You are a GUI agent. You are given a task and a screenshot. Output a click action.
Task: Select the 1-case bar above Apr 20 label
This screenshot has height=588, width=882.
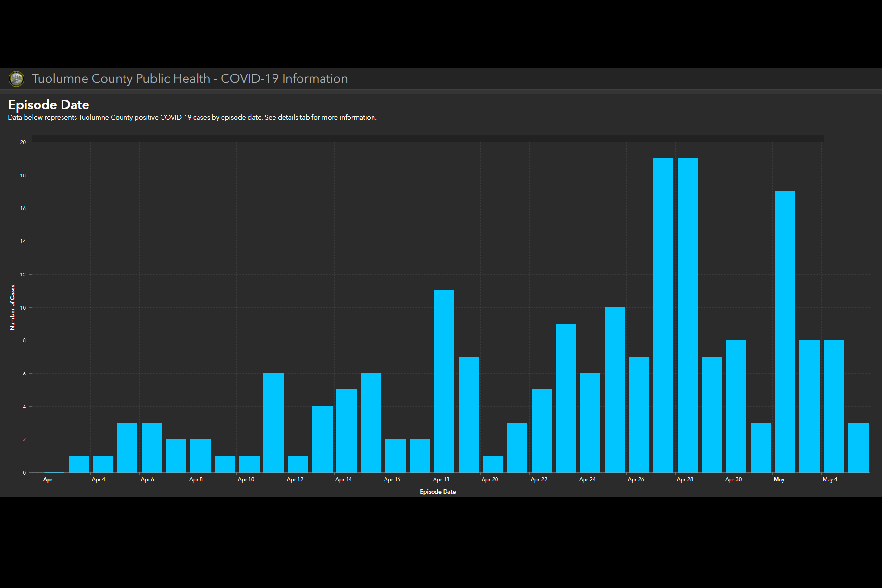[493, 464]
